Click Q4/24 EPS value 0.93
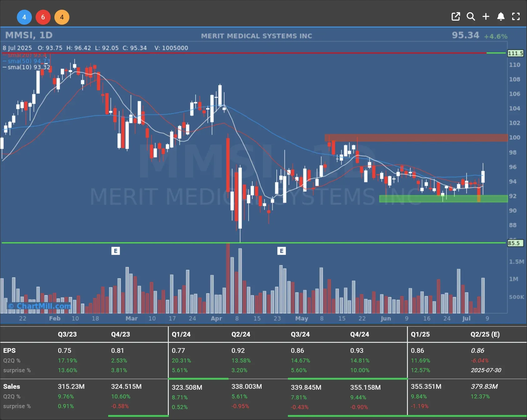Viewport: 527px width, 420px height. pos(357,350)
